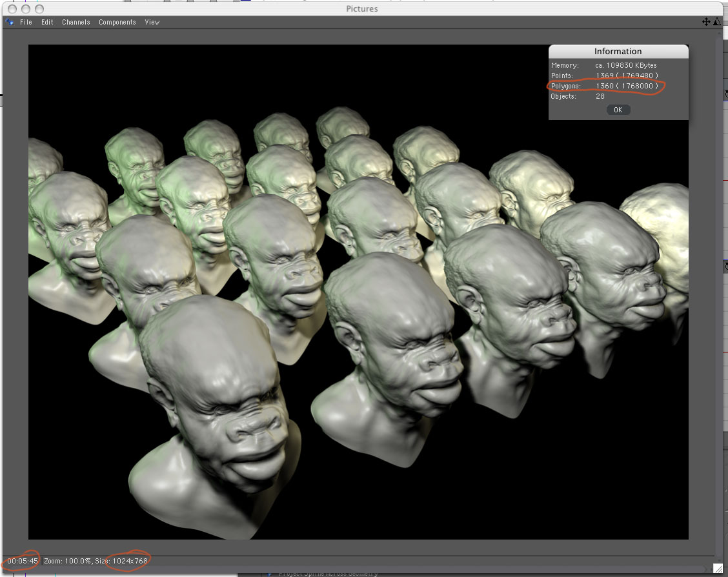Click the window zoom button
The height and width of the screenshot is (577, 728).
coord(39,9)
